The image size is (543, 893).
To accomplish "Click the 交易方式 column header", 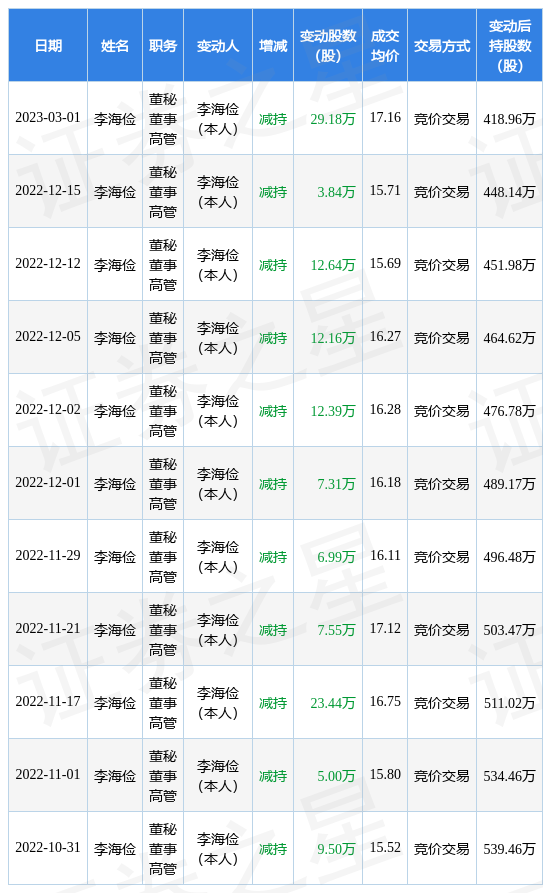I will [442, 46].
